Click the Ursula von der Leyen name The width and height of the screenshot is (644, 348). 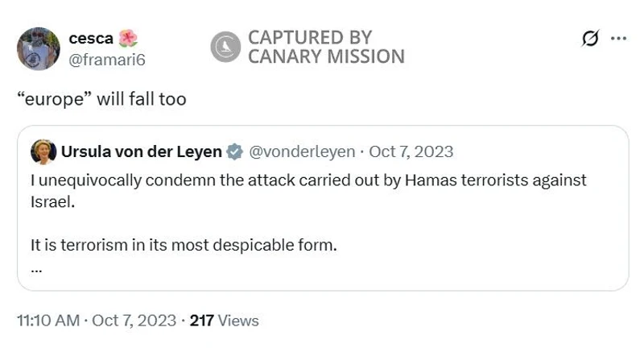pyautogui.click(x=141, y=151)
